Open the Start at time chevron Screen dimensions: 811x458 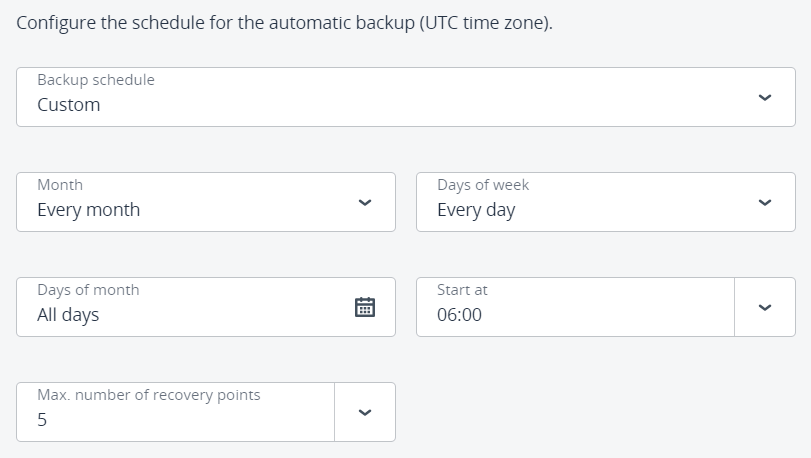click(x=765, y=307)
